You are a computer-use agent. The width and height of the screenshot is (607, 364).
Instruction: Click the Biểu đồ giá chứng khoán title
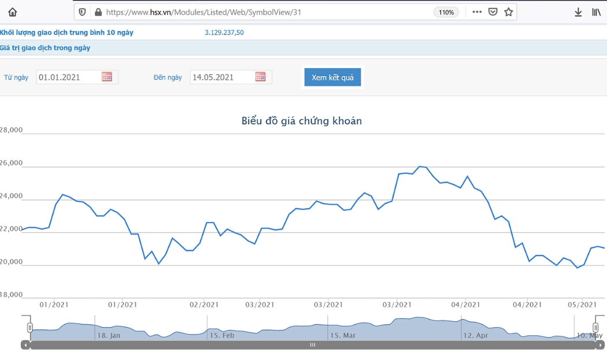[x=302, y=121]
